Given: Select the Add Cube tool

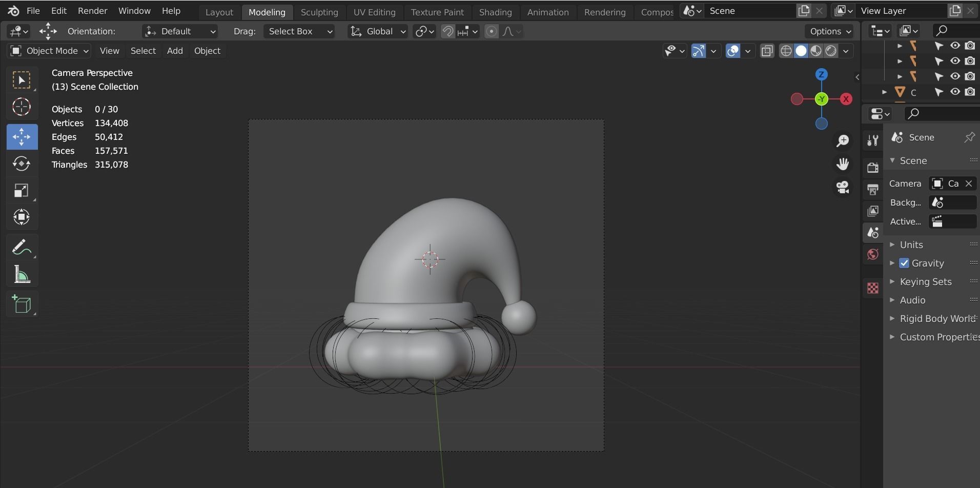Looking at the screenshot, I should (22, 304).
